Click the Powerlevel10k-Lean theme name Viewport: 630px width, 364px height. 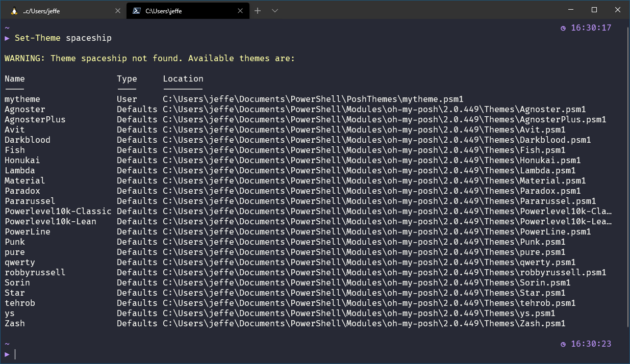pyautogui.click(x=51, y=222)
